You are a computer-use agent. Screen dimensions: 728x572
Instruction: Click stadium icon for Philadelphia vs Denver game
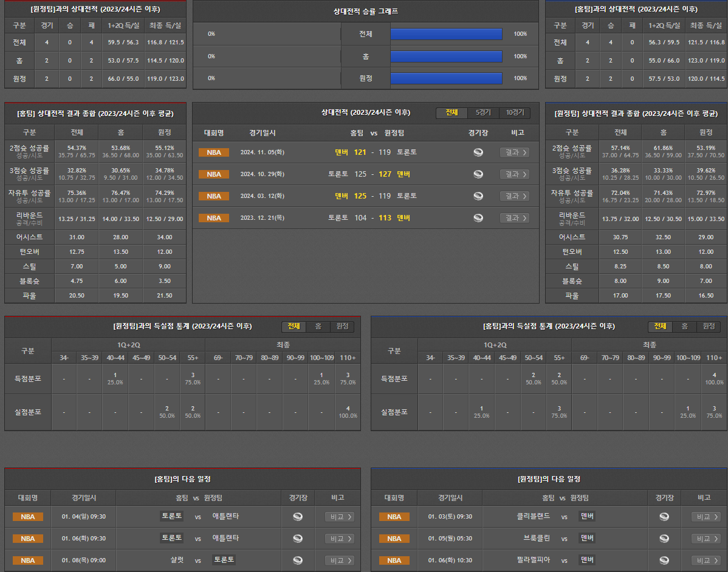[664, 560]
